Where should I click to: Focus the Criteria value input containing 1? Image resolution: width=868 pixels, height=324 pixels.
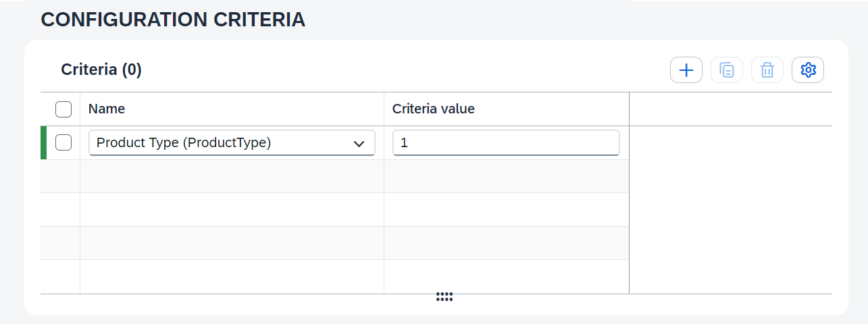[x=505, y=143]
